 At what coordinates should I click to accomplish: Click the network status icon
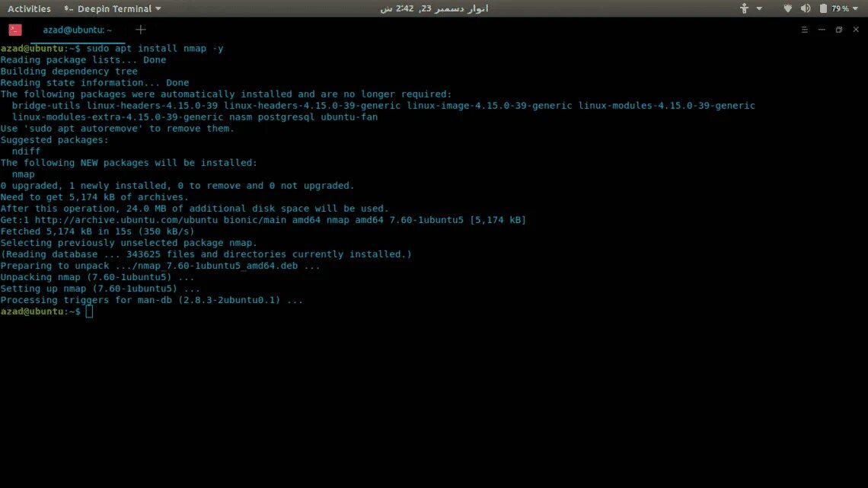coord(788,8)
